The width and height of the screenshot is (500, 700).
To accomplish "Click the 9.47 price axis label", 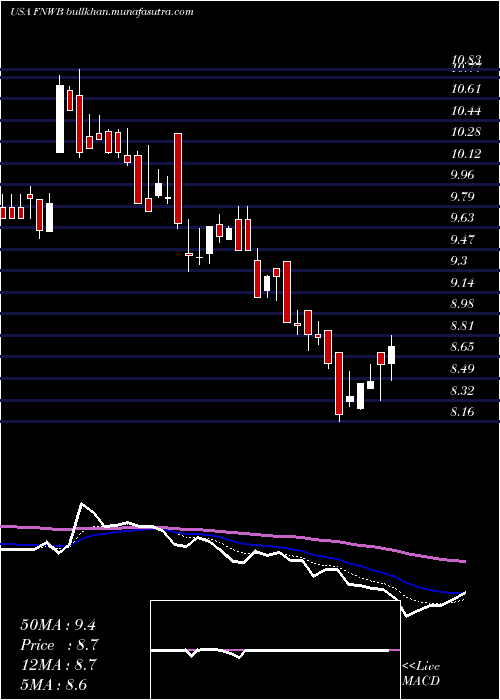I will [x=462, y=240].
